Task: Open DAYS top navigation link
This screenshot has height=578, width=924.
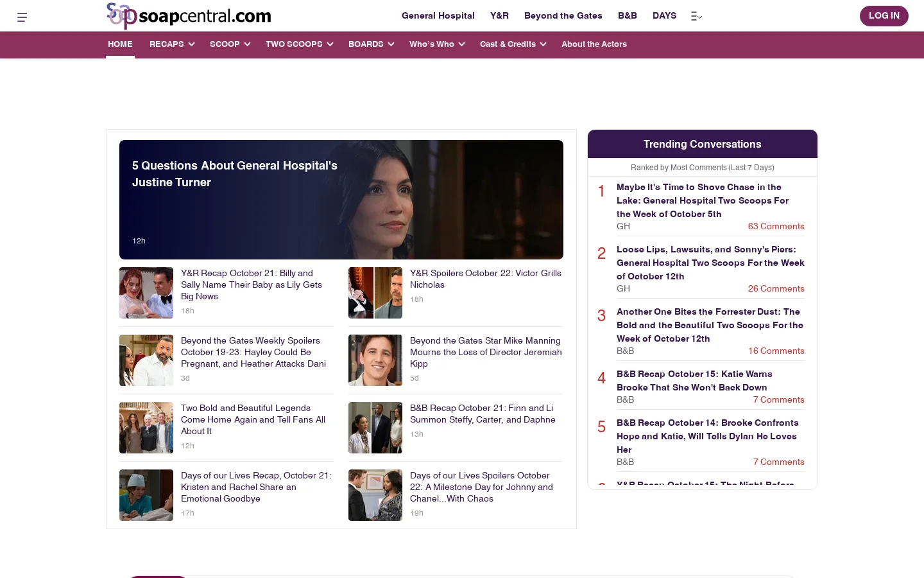Action: tap(664, 16)
